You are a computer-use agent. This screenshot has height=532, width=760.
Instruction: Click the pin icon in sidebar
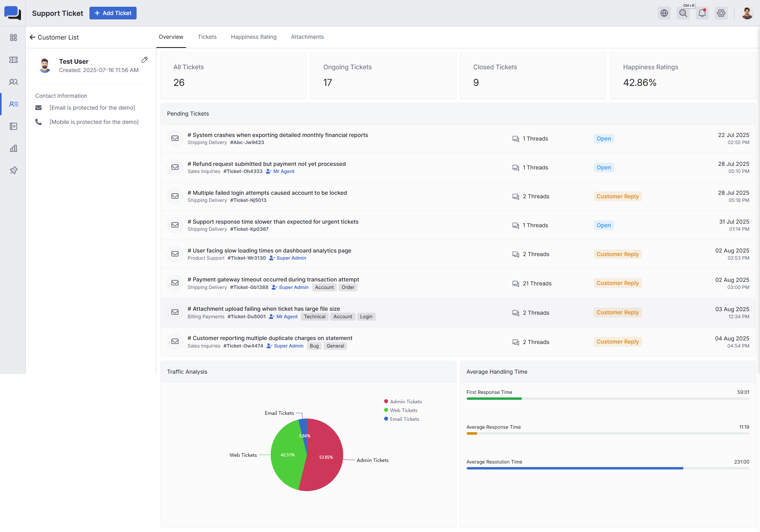[x=13, y=171]
